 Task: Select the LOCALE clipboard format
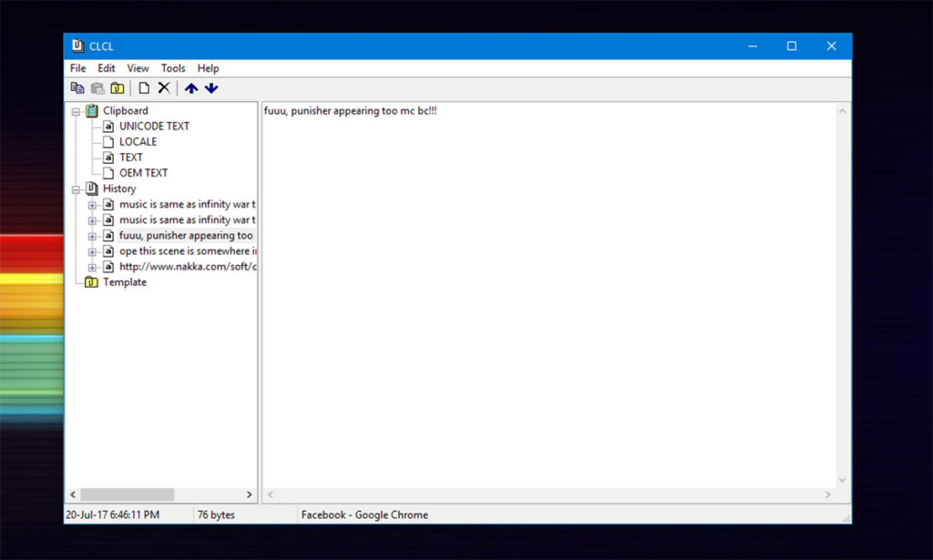tap(137, 141)
